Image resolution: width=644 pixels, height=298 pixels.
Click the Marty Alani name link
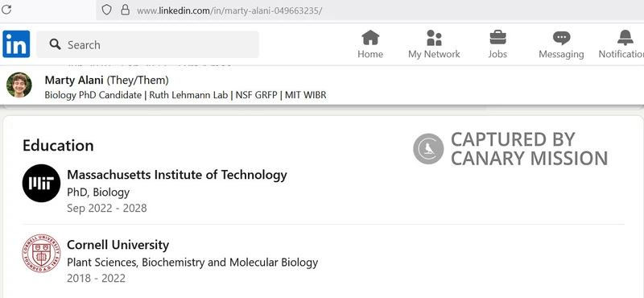74,80
